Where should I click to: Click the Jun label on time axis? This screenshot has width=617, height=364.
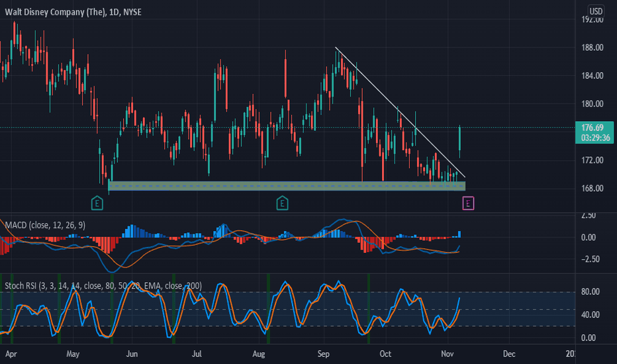[x=132, y=354]
